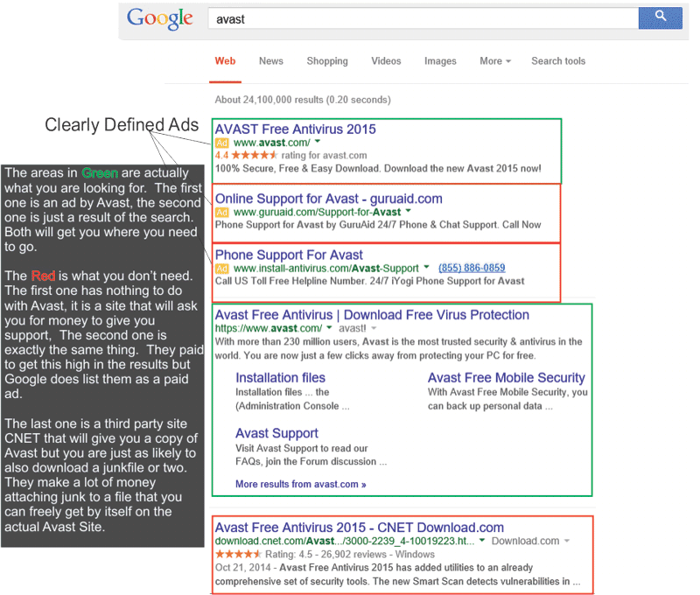Click the search box containing 'avast'

[423, 18]
